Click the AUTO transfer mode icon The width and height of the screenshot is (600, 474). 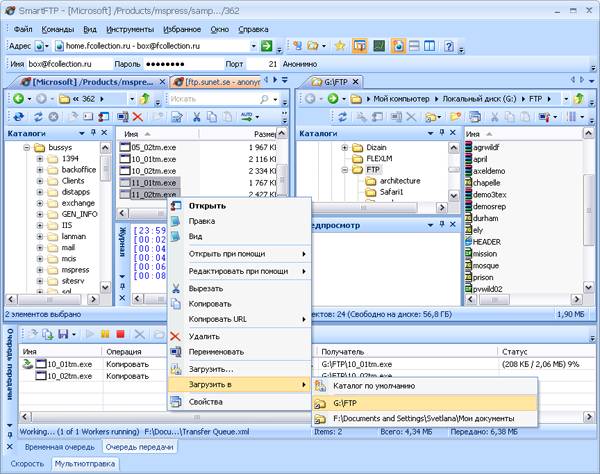click(247, 117)
